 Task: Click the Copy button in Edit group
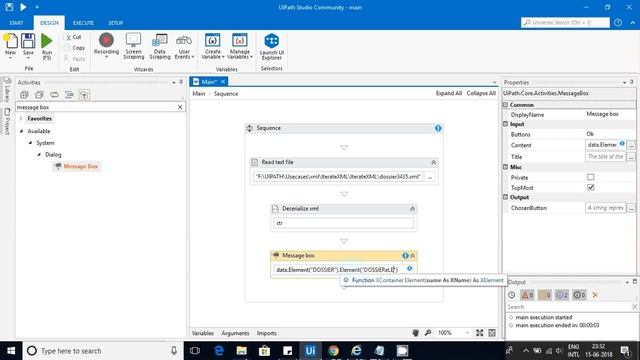(75, 48)
